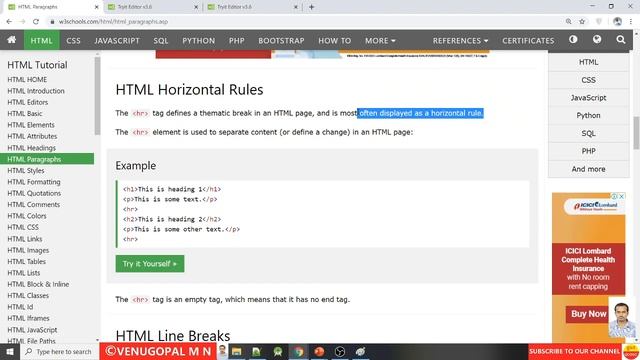
Task: Open HTML Headings sidebar link
Action: coord(31,148)
